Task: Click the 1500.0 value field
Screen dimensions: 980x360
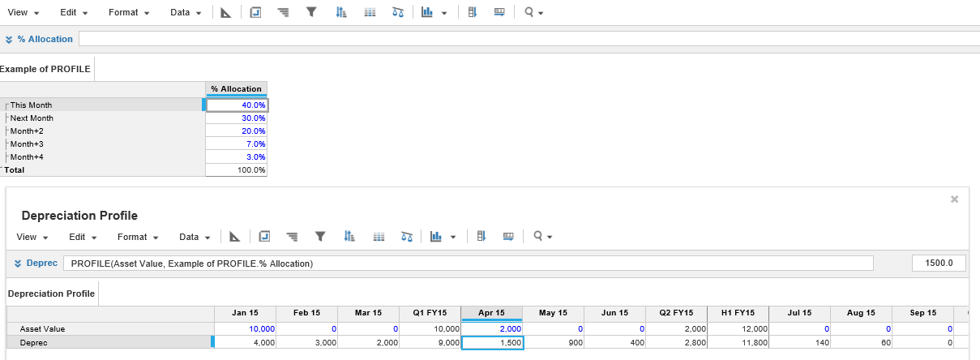Action: 940,263
